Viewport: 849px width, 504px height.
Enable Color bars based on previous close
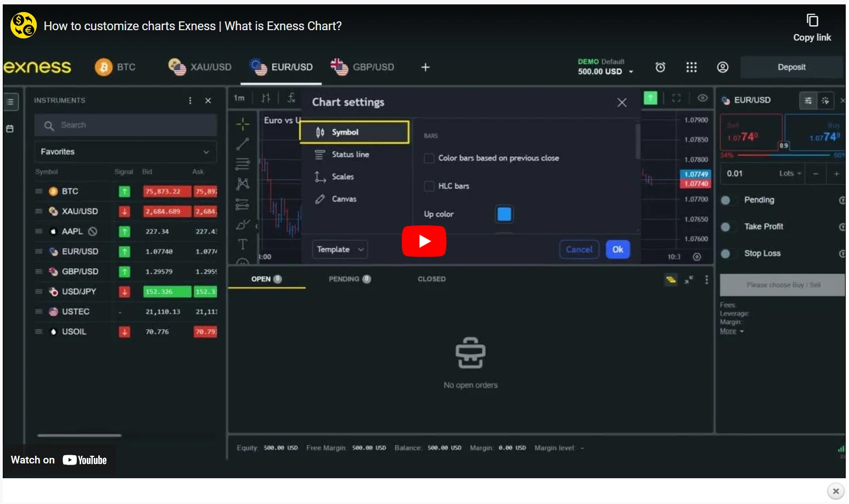(x=429, y=158)
